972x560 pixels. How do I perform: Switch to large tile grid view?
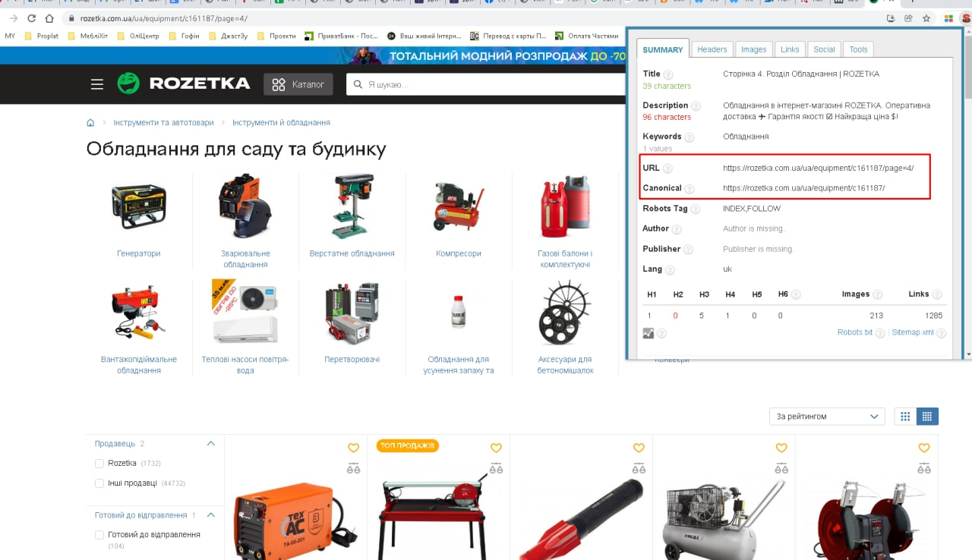pos(905,416)
